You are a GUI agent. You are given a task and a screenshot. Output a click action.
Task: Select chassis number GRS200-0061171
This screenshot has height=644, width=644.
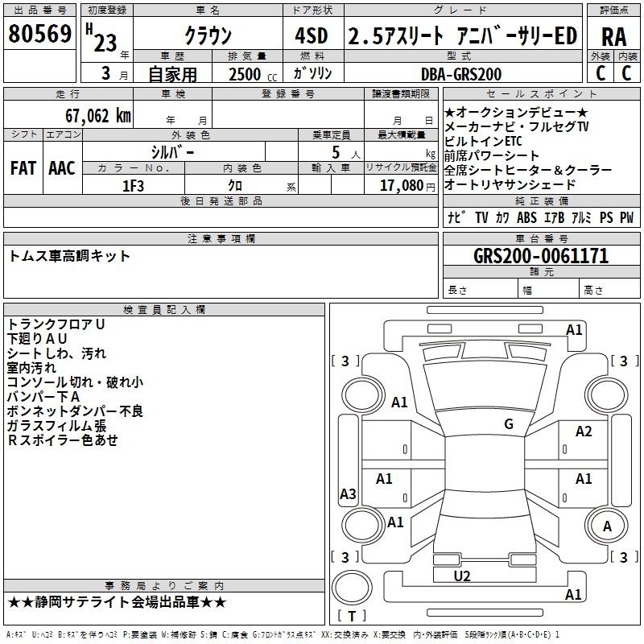[541, 256]
